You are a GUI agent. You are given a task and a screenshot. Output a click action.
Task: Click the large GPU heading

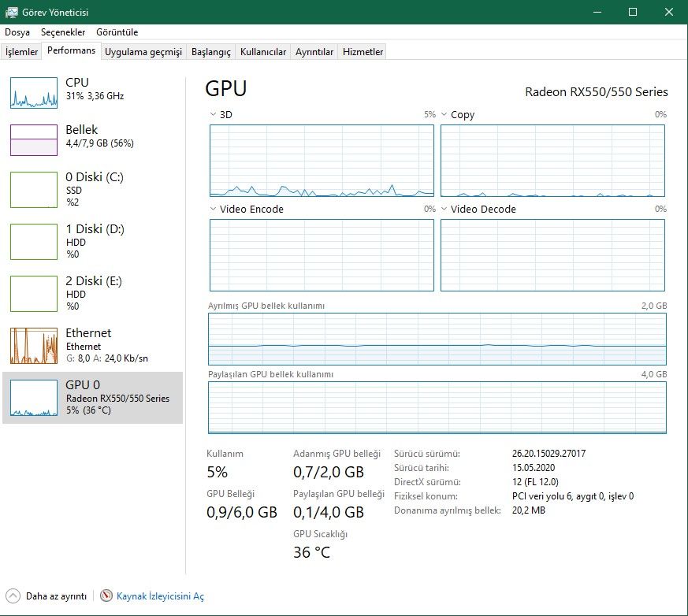tap(226, 88)
